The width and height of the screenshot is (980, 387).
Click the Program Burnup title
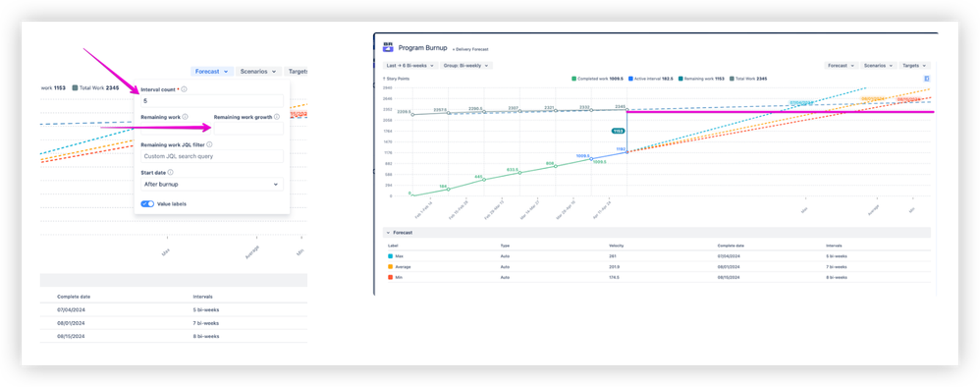click(422, 47)
